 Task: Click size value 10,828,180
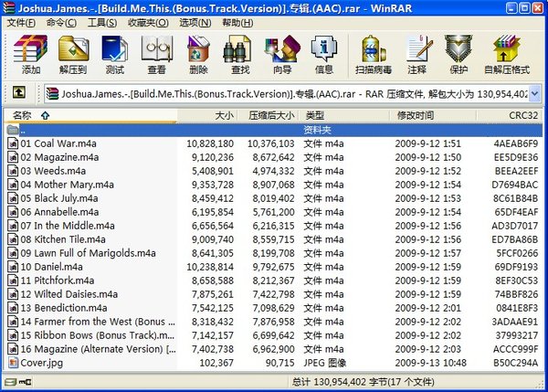click(x=210, y=143)
